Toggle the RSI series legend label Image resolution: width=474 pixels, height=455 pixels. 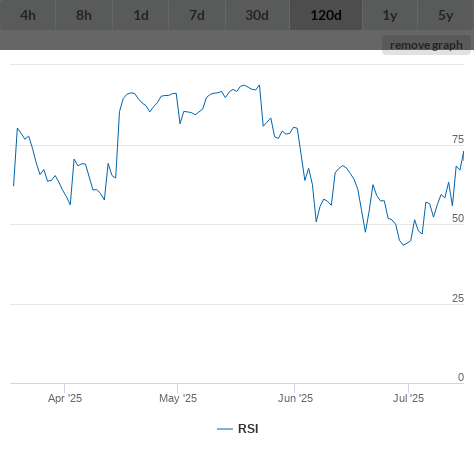click(x=248, y=429)
